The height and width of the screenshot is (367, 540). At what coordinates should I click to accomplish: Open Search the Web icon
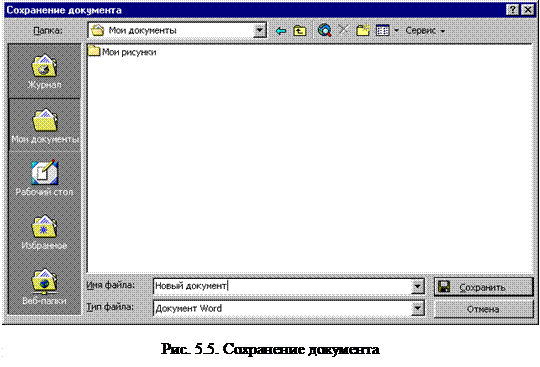pyautogui.click(x=324, y=30)
